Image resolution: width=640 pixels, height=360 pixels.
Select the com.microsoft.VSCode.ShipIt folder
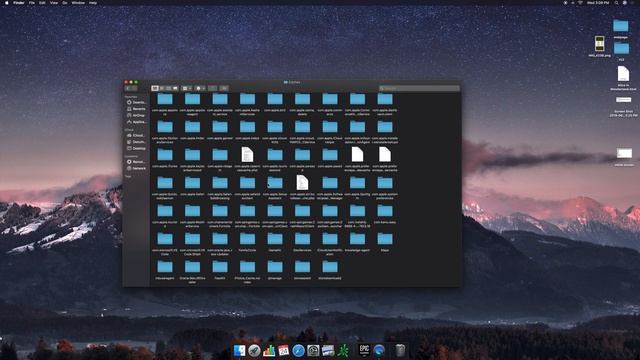point(192,239)
